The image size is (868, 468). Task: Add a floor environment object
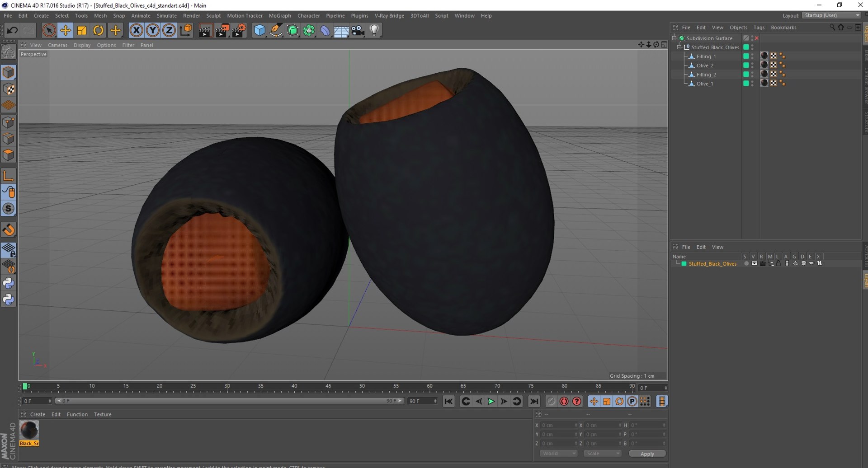coord(341,30)
